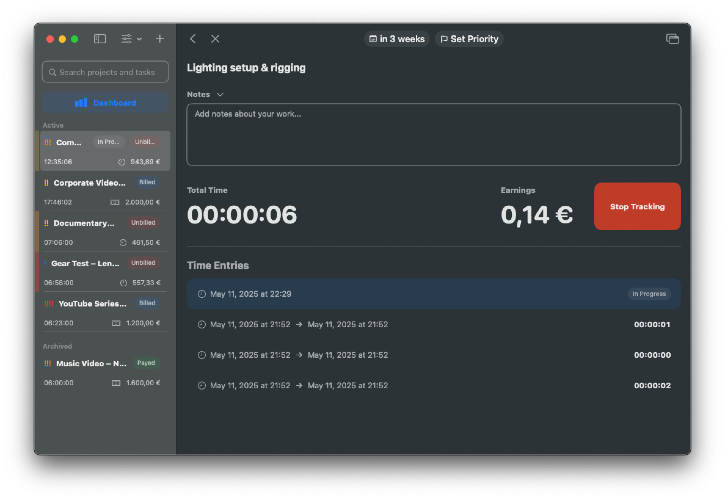725x500 pixels.
Task: Click clock icon of the 00:00:02 entry
Action: [x=202, y=385]
